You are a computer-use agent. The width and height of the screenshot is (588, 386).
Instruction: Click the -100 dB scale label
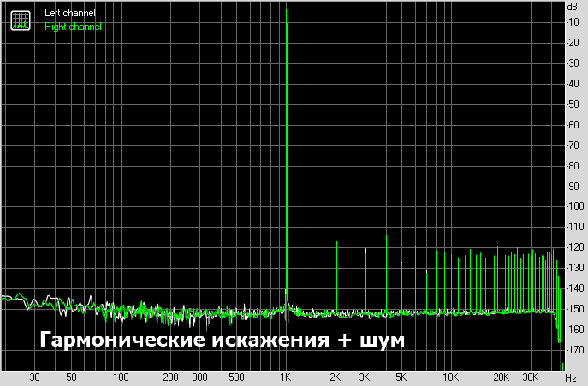575,206
